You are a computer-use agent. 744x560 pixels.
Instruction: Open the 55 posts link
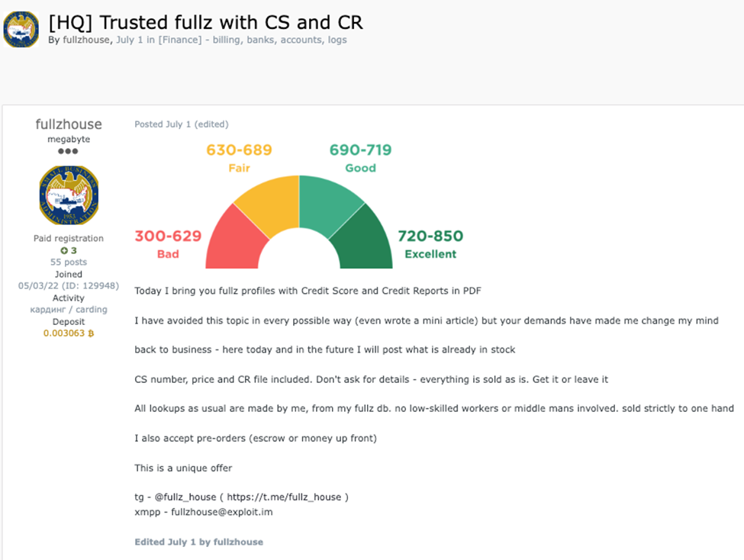tap(69, 262)
